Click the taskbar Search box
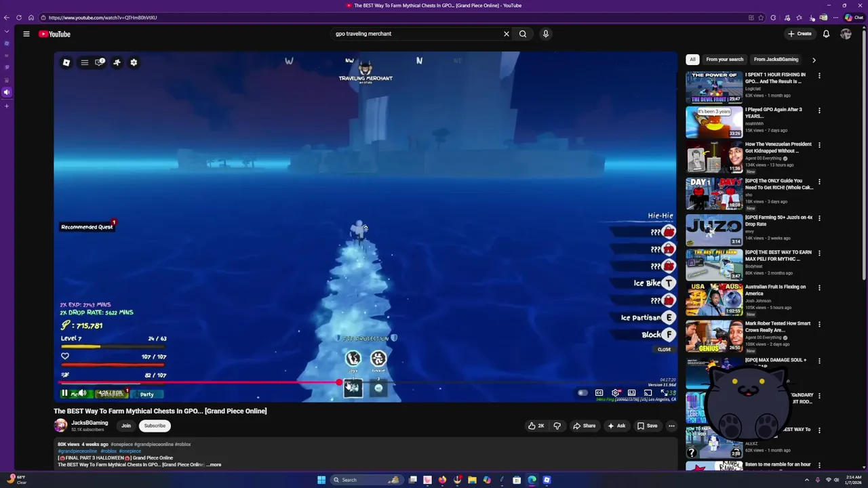The height and width of the screenshot is (488, 868). pos(366,480)
